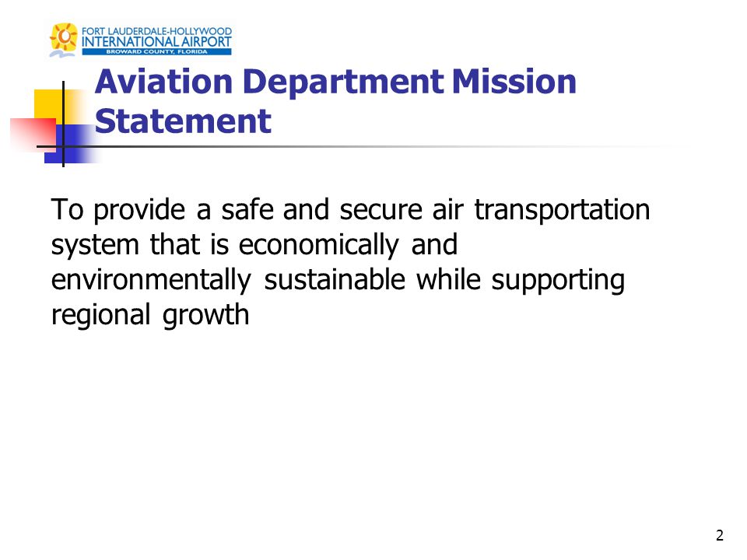Image resolution: width=747 pixels, height=560 pixels.
Task: Select the red gradient square decoration
Action: [x=33, y=135]
